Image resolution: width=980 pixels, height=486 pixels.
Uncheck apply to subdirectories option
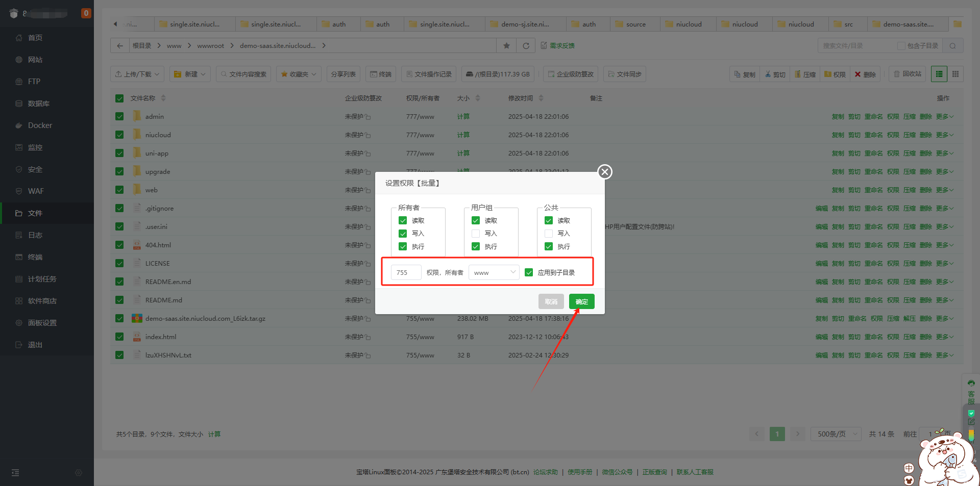point(529,273)
